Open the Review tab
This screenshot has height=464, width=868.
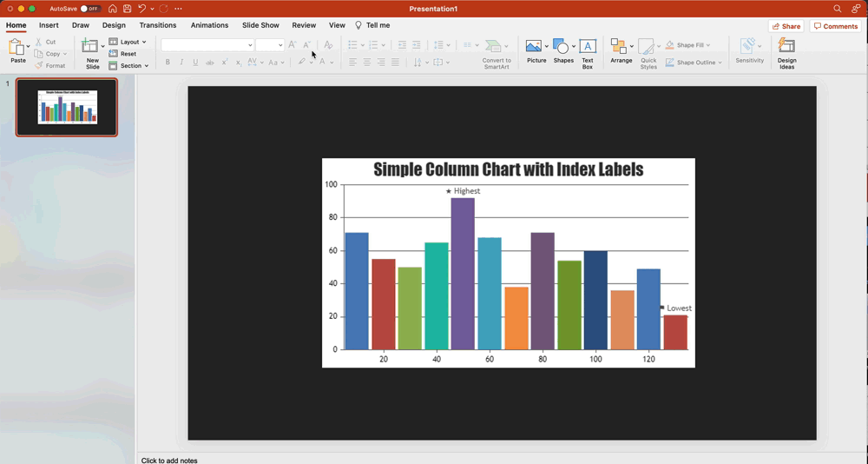click(x=304, y=25)
